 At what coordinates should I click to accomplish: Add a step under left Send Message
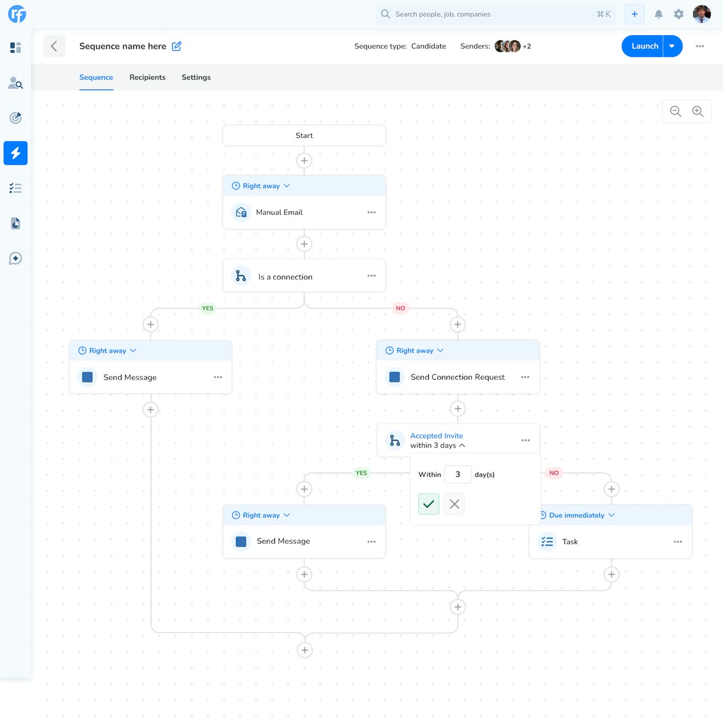pos(150,410)
